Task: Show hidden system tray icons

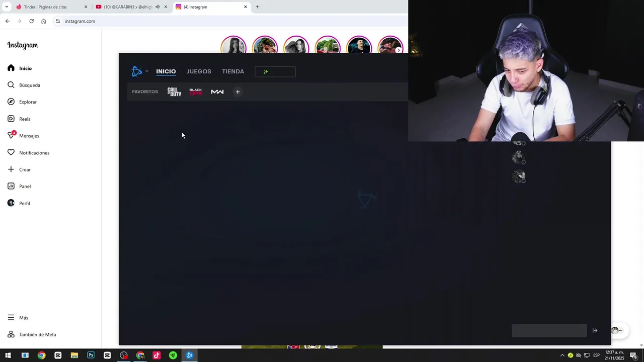Action: [x=562, y=355]
